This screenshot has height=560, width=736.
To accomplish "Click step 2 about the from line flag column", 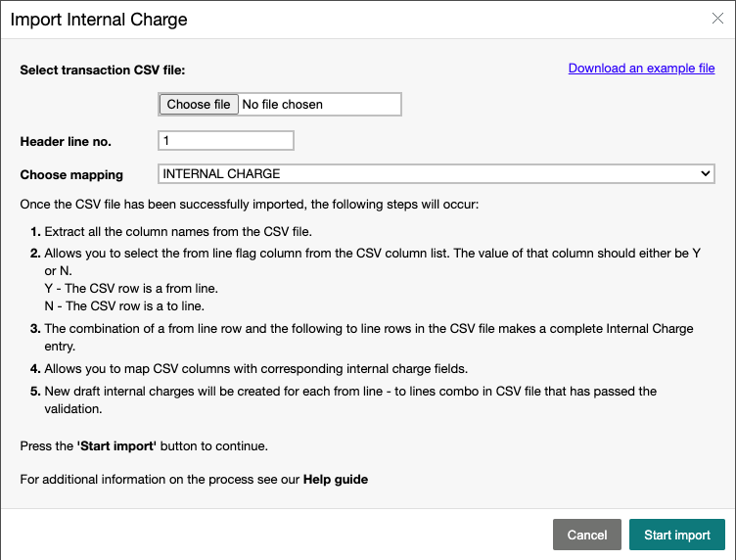I will tap(366, 279).
